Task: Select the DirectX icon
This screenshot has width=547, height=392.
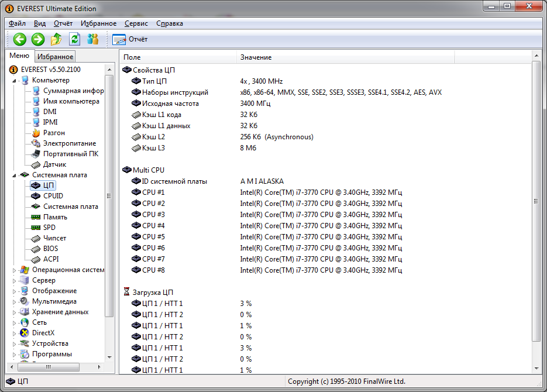Action: click(25, 333)
